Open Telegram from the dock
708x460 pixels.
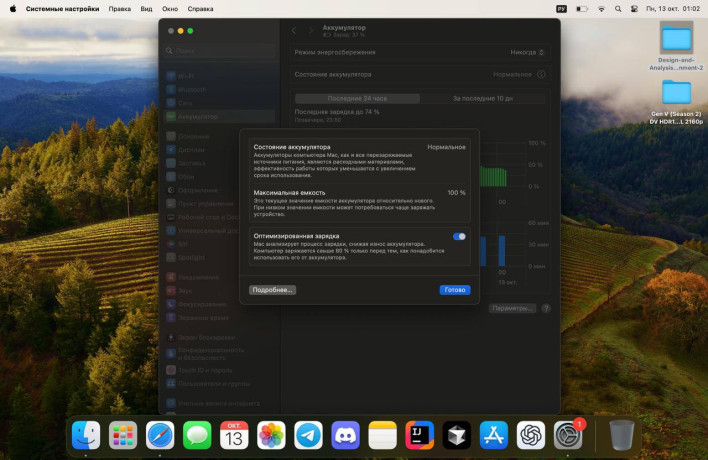click(x=308, y=435)
